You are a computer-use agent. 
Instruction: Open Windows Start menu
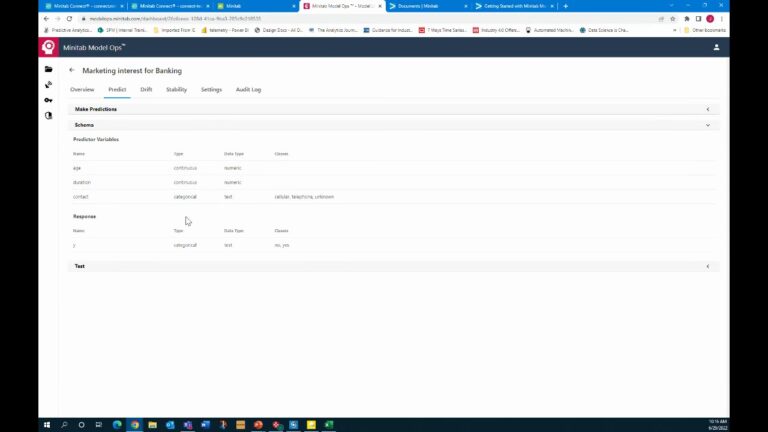coord(47,425)
